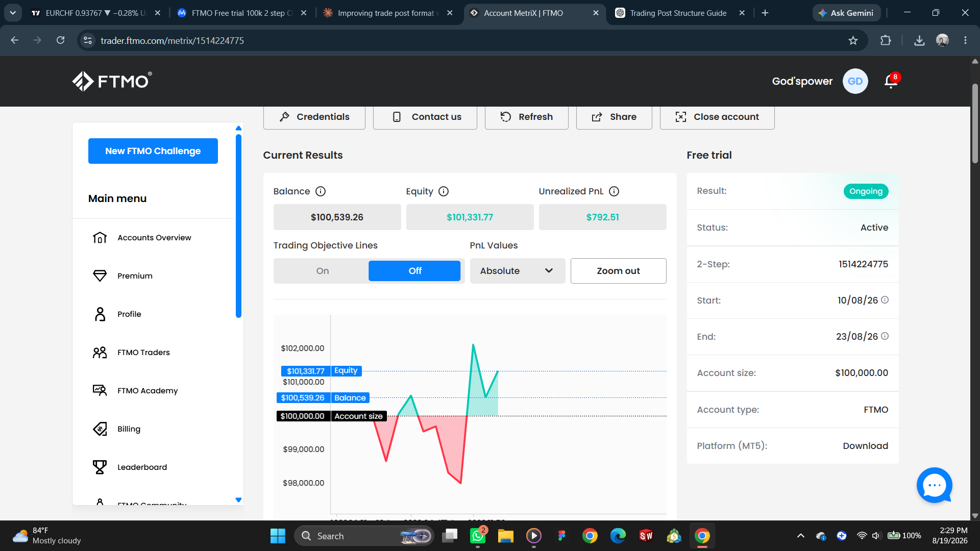This screenshot has height=551, width=980.
Task: Reload the page using browser refresh icon
Action: [x=60, y=40]
